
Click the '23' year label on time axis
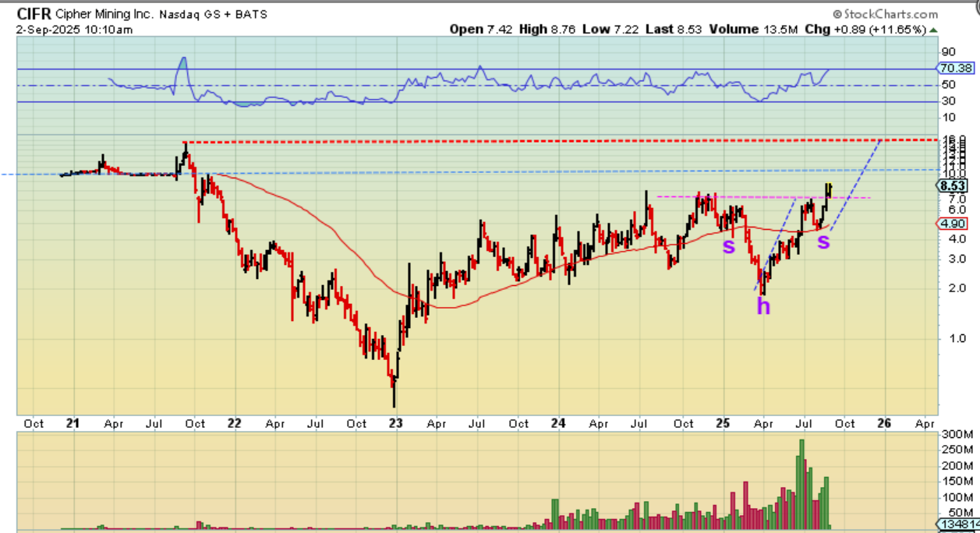pyautogui.click(x=395, y=423)
